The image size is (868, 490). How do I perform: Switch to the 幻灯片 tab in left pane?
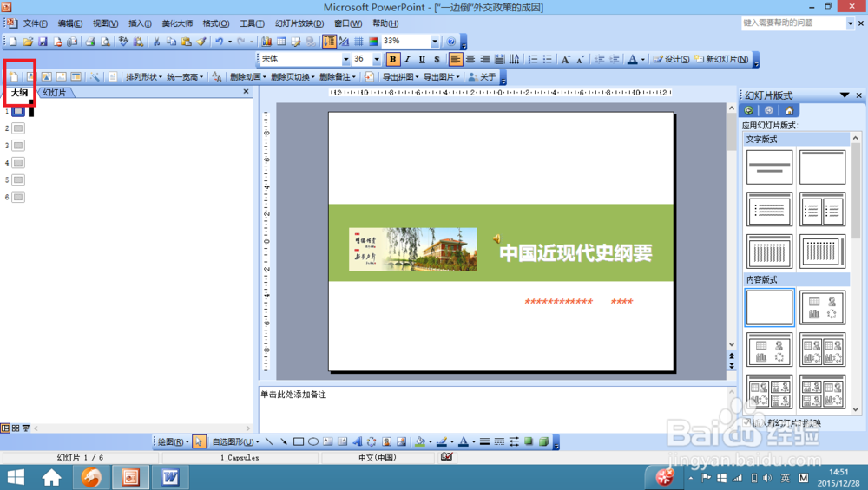coord(54,92)
